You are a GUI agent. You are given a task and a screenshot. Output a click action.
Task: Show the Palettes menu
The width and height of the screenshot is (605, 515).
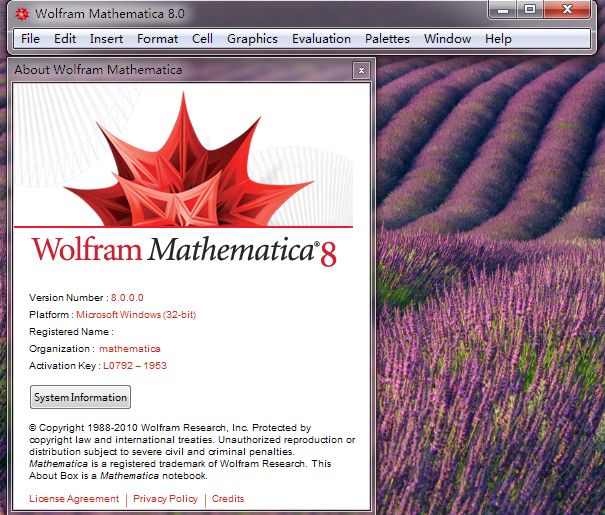point(387,39)
